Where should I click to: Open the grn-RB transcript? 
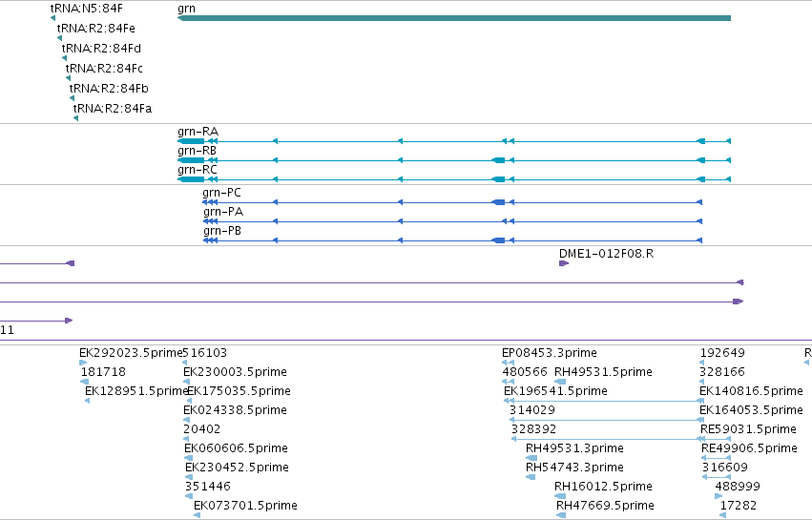click(197, 151)
